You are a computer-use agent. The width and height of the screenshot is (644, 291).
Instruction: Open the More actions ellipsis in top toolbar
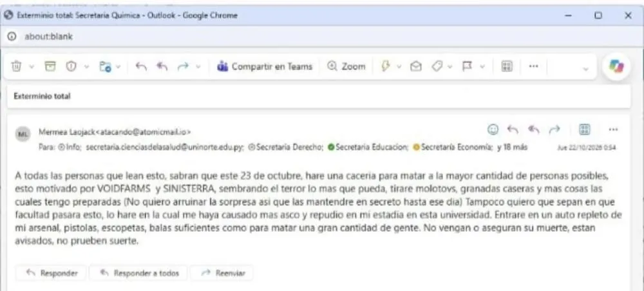pyautogui.click(x=533, y=66)
